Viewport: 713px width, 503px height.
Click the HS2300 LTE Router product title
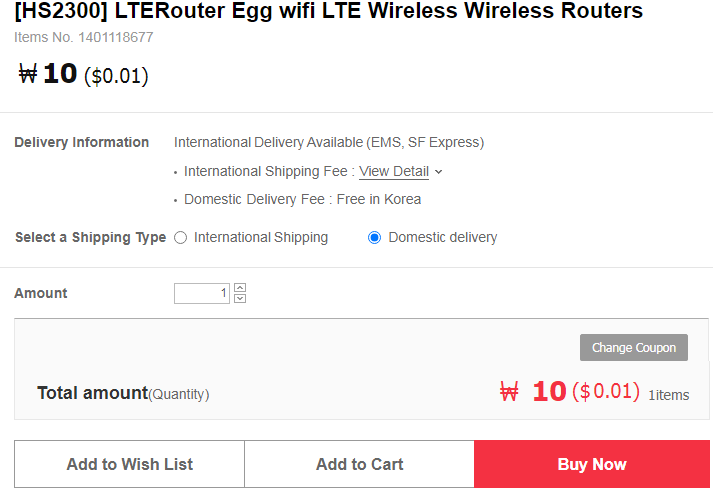tap(329, 11)
